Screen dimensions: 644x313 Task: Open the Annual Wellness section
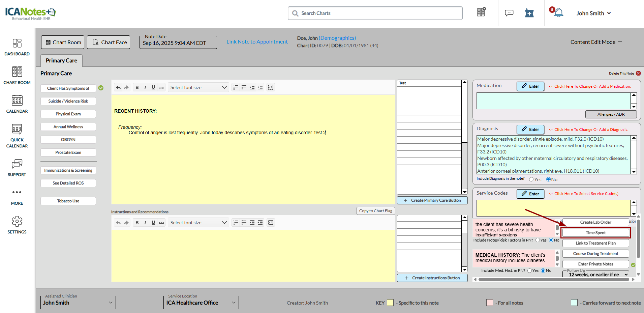68,127
